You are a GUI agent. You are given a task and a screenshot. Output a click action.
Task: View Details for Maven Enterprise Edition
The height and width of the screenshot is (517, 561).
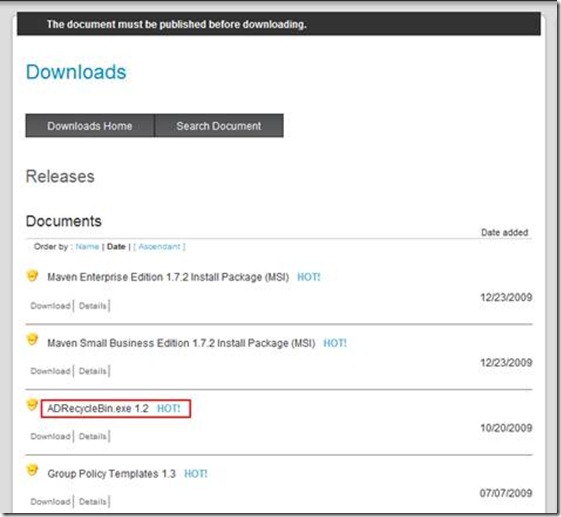tap(93, 306)
